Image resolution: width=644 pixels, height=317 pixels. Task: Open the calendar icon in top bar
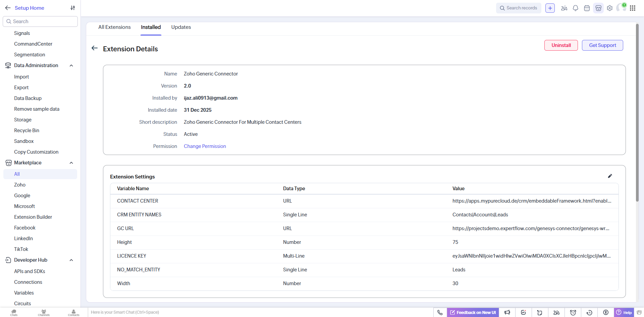[587, 8]
